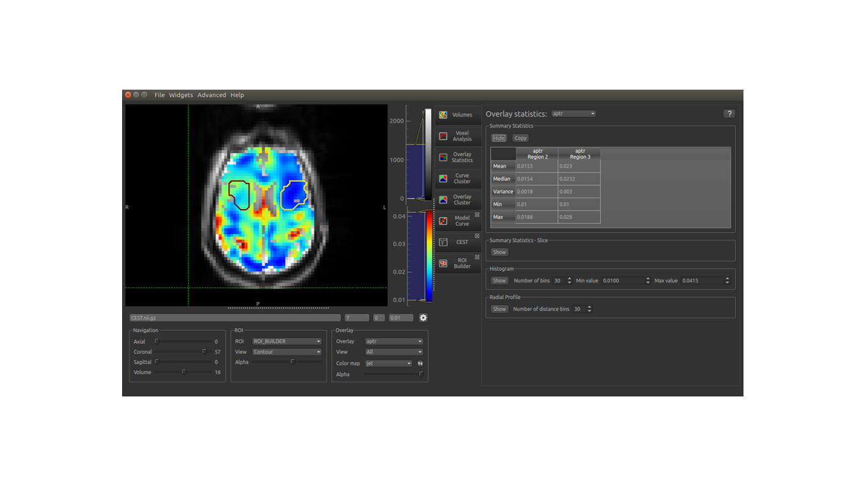Open the Overlay statistics aptr dropdown

tap(573, 114)
